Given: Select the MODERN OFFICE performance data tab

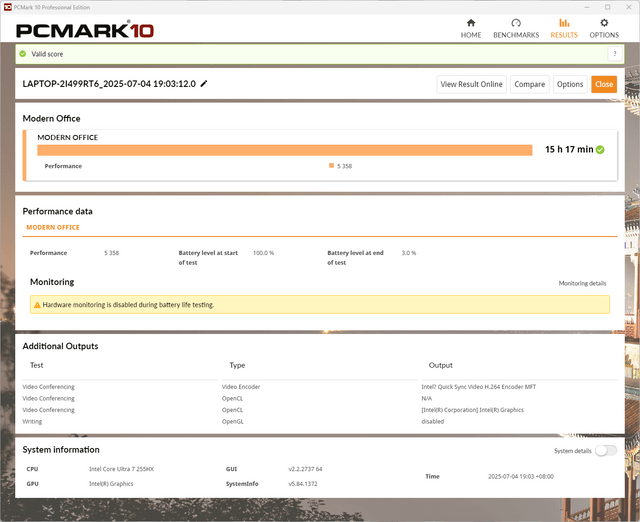Looking at the screenshot, I should click(x=53, y=227).
